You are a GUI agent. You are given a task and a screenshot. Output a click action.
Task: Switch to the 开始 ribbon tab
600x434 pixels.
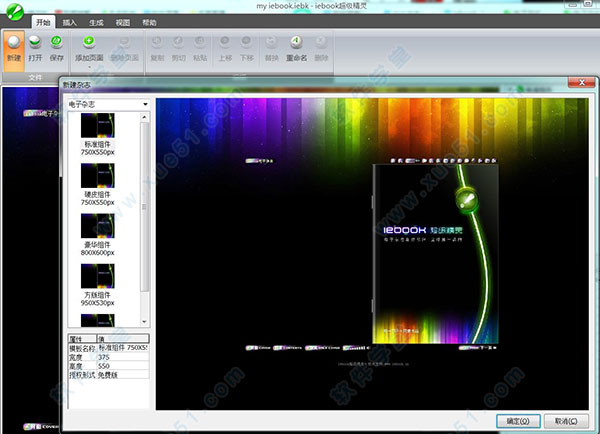tap(43, 23)
